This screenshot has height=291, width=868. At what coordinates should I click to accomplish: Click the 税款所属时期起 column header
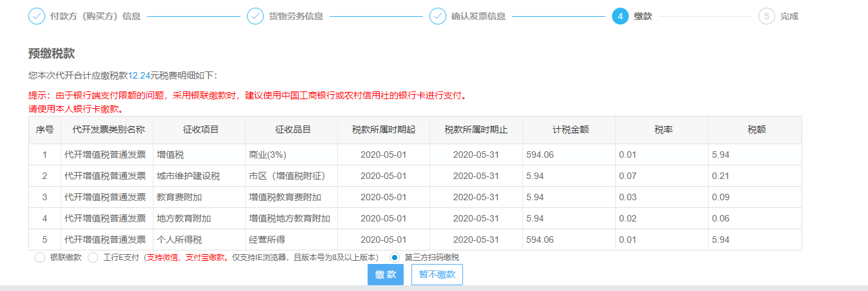[384, 130]
